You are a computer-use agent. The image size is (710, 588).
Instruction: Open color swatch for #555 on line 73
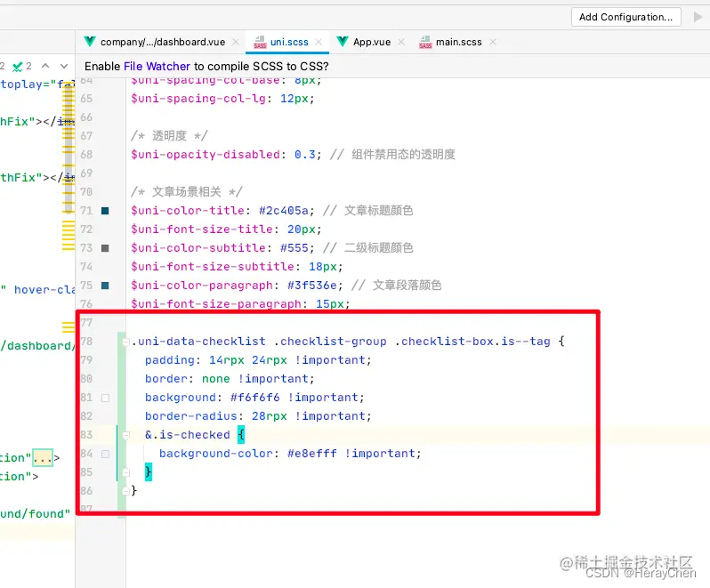105,248
